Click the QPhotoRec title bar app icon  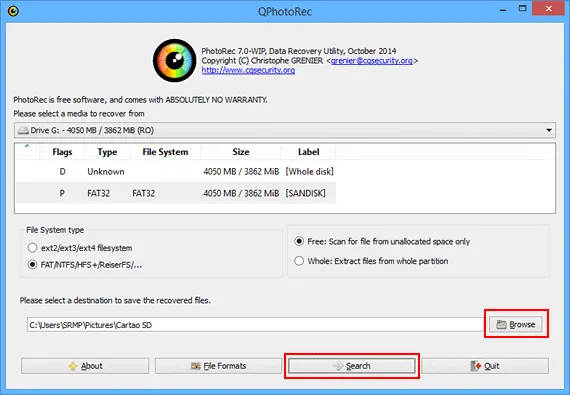(x=13, y=11)
